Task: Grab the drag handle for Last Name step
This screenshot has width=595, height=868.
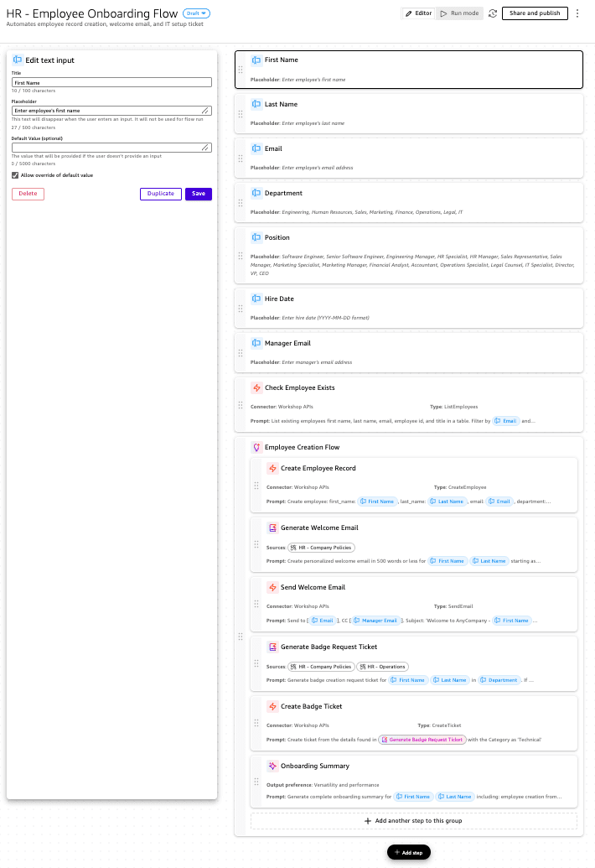Action: point(241,113)
